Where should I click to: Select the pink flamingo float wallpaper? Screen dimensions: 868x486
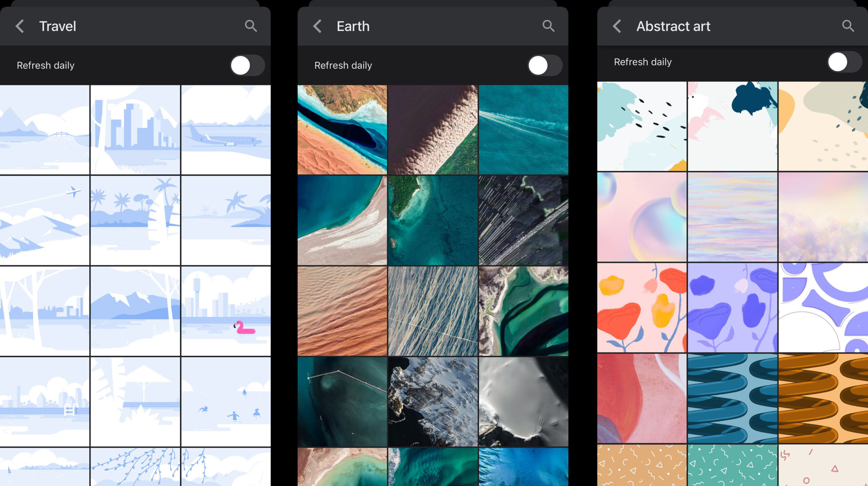tap(226, 311)
